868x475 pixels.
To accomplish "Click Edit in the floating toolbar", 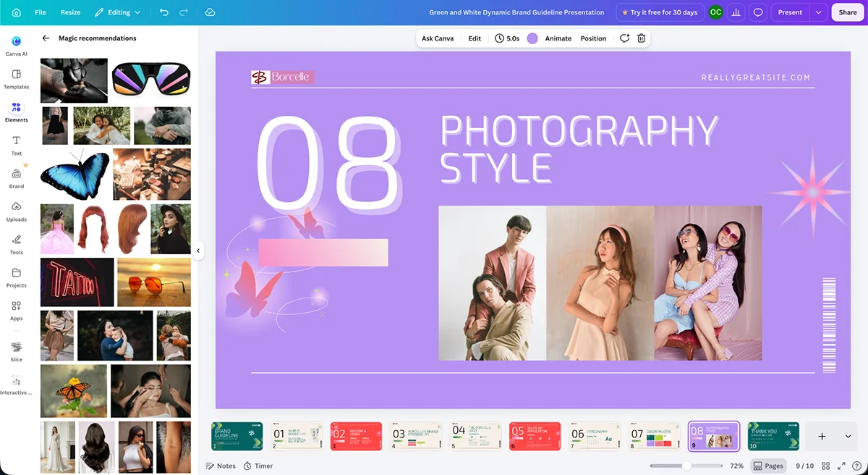I will (475, 38).
